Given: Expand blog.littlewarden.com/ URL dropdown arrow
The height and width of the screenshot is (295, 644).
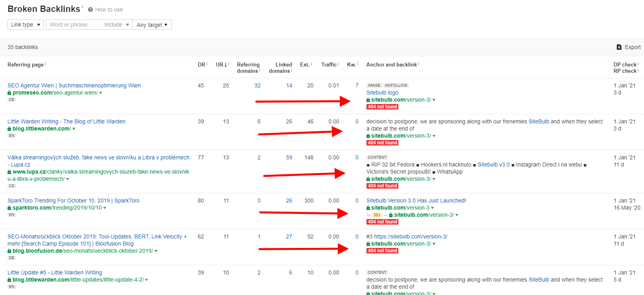Looking at the screenshot, I should 74,129.
